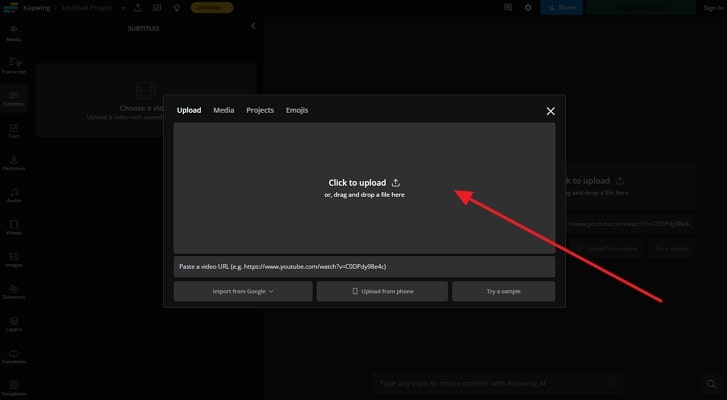Switch to the Upload tab
The image size is (727, 400).
coord(189,110)
